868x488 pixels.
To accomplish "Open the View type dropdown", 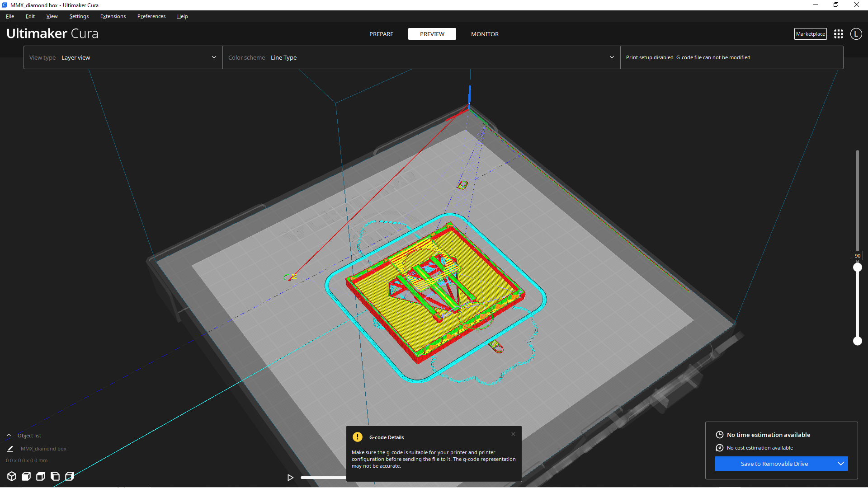I will (x=213, y=57).
